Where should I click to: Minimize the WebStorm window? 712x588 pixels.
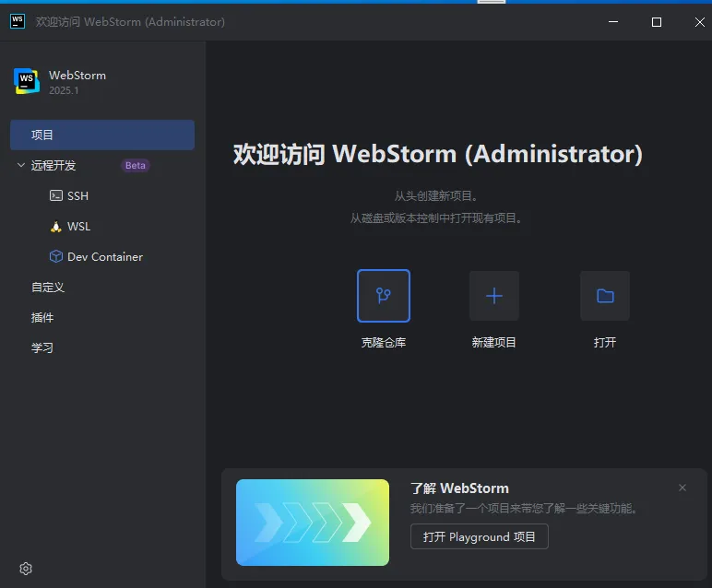(613, 21)
